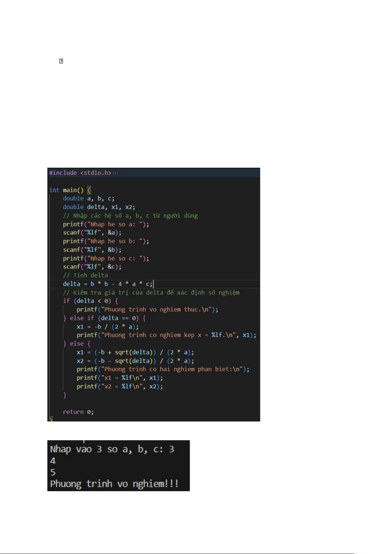Viewport: 392px width, 554px height.
Task: Click the terminal prompt 'Nhap vao 3 so a, b, c: 3'
Action: coord(112,449)
